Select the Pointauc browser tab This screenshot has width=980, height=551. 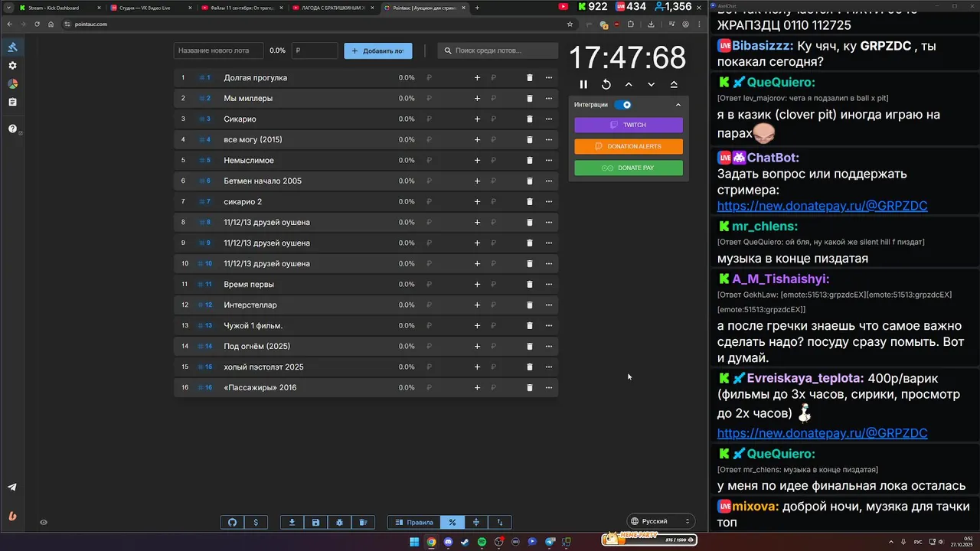(x=423, y=8)
